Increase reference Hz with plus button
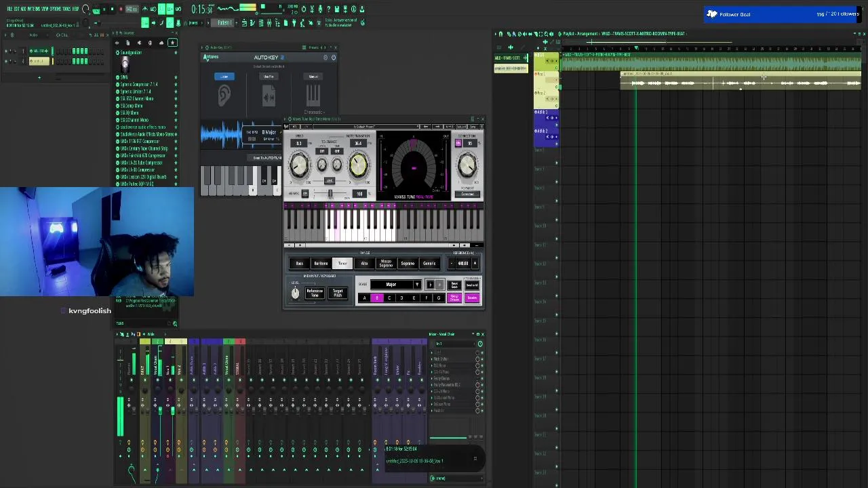868x488 pixels. point(475,263)
